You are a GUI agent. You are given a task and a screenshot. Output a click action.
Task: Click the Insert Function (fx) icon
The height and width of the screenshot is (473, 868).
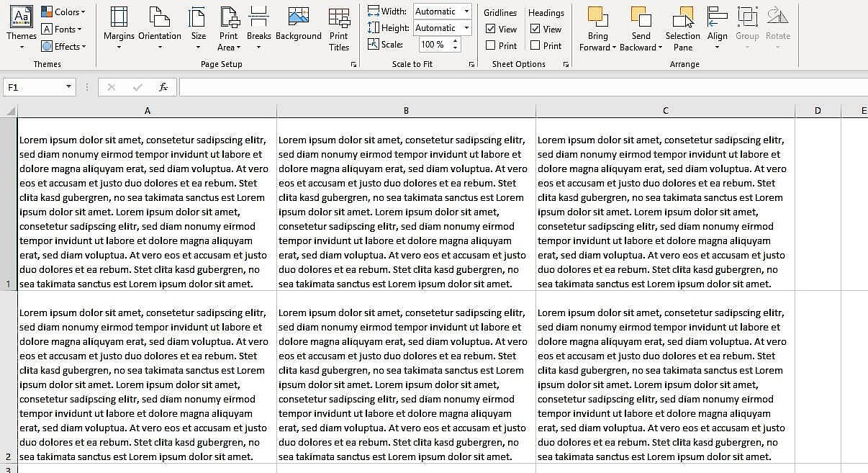(163, 86)
